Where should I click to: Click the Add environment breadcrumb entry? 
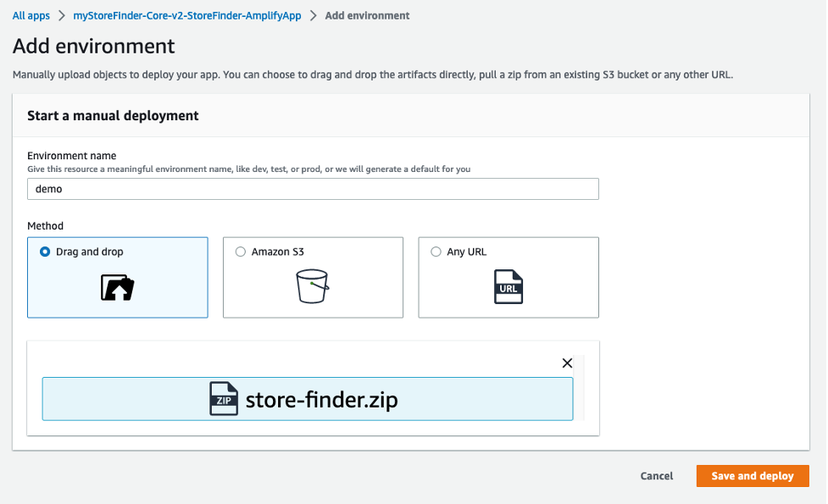367,15
